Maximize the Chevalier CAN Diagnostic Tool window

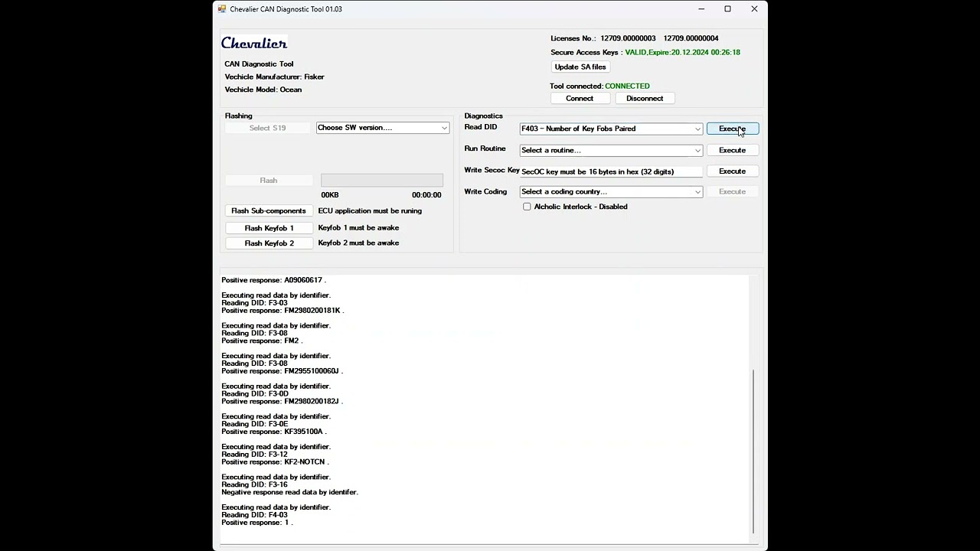pos(727,9)
